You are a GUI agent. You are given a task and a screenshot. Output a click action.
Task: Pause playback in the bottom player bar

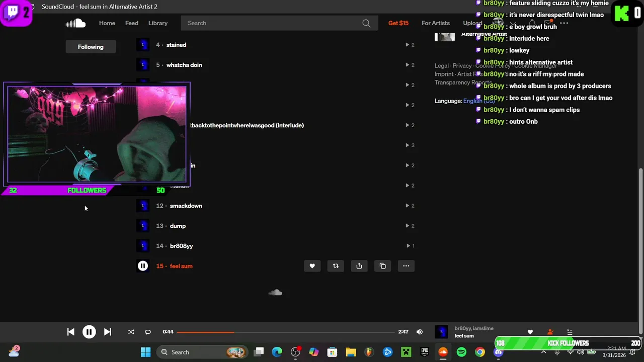(x=89, y=332)
